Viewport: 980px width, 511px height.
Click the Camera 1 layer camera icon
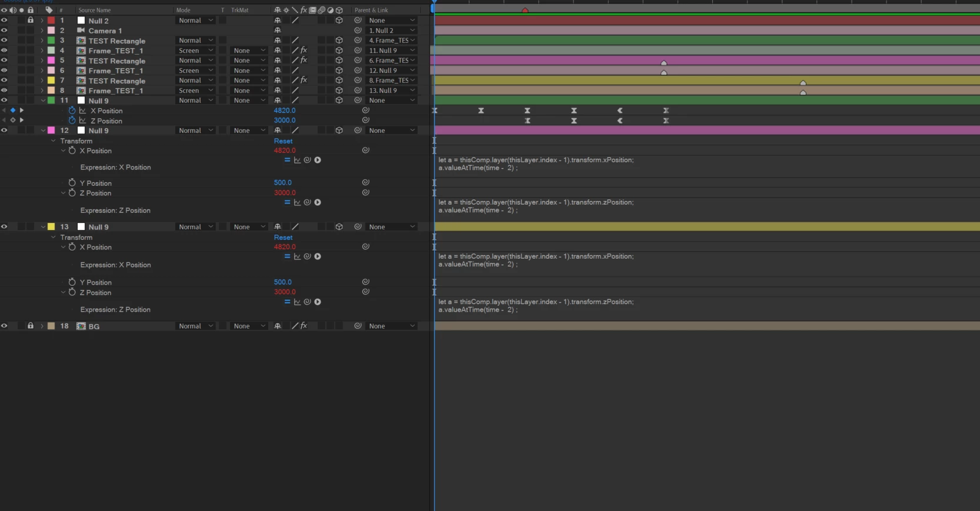(81, 31)
